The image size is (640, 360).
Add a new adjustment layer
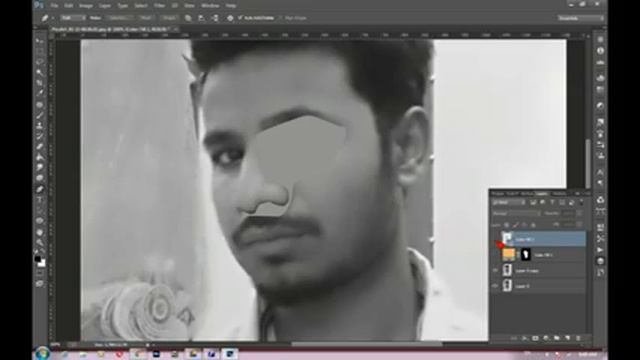pos(546,338)
